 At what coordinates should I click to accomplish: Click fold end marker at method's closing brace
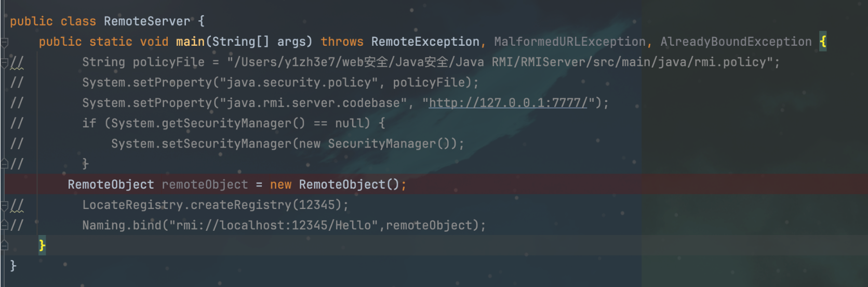point(4,245)
